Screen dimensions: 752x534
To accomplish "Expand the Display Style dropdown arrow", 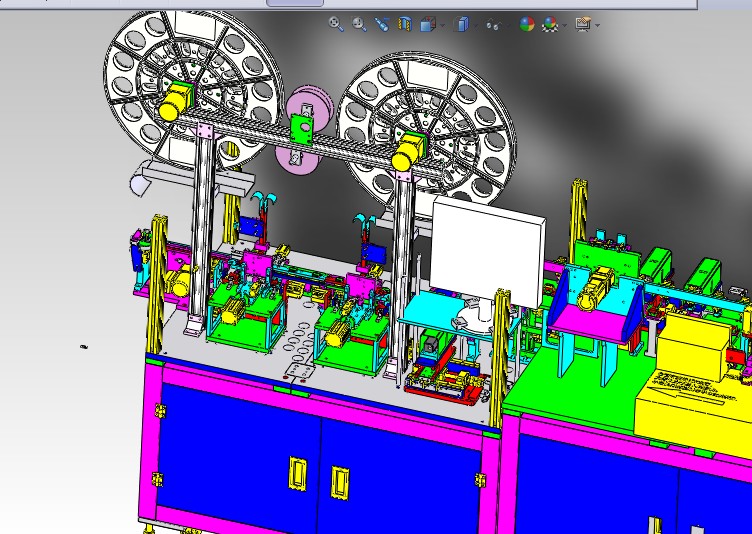I will click(476, 25).
